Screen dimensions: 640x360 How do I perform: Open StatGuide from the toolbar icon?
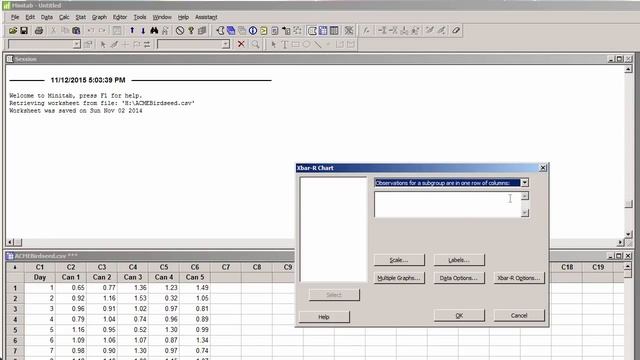202,31
